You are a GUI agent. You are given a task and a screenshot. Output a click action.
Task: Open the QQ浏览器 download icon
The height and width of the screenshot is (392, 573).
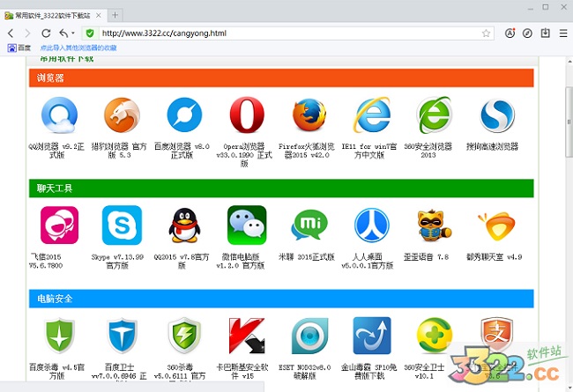pos(59,115)
